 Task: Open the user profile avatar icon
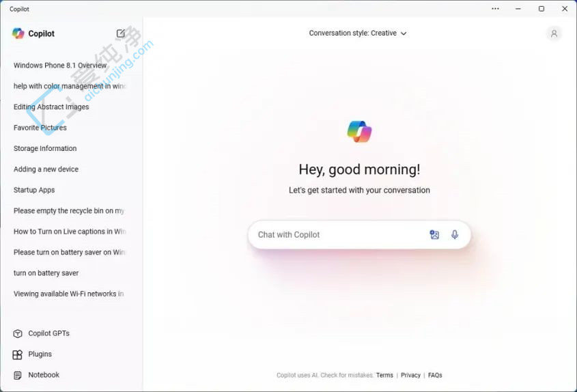tap(554, 34)
